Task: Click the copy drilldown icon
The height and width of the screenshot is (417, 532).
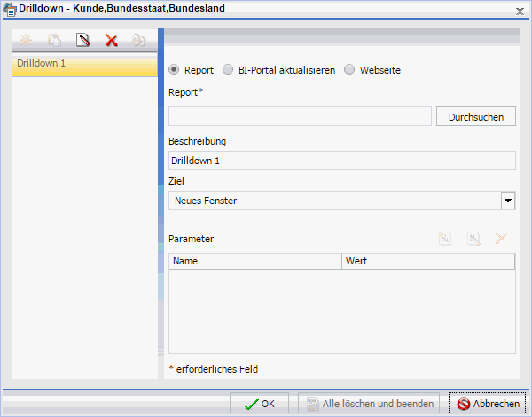Action: 54,41
